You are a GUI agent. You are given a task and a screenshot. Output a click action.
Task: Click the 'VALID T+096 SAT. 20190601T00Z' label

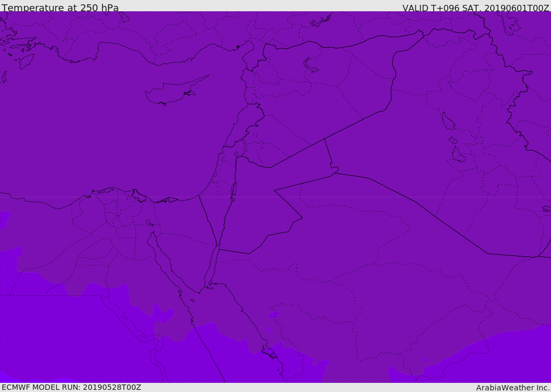tap(476, 8)
